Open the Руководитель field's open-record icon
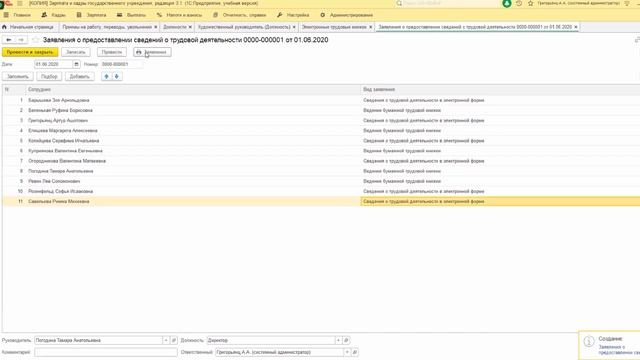The height and width of the screenshot is (360, 640). tap(174, 340)
